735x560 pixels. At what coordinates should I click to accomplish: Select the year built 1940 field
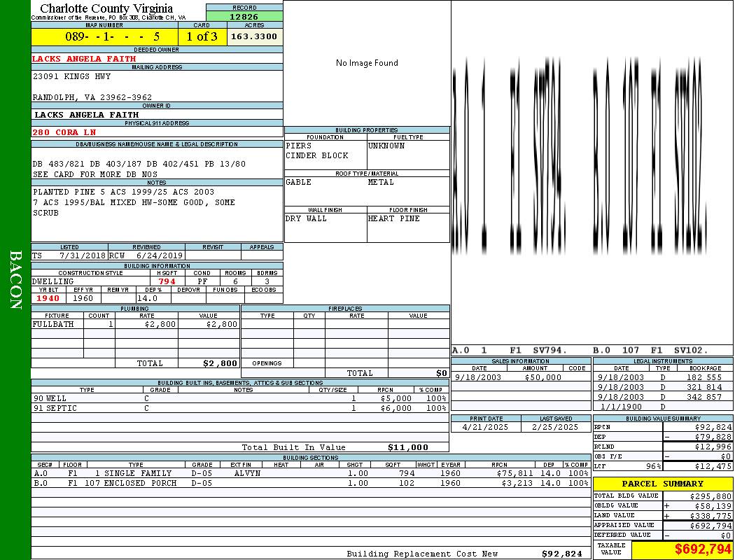[48, 298]
